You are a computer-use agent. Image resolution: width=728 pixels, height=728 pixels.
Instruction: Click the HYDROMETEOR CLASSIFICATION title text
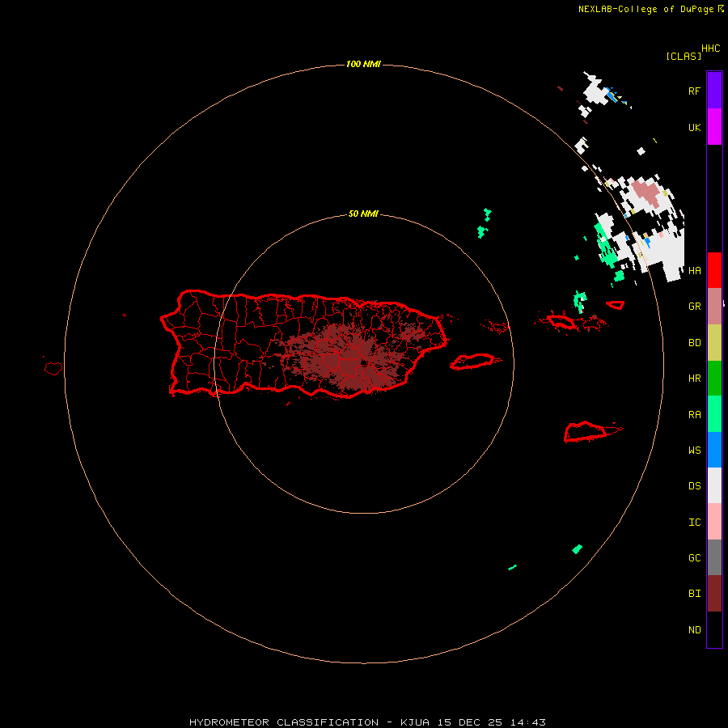click(284, 722)
